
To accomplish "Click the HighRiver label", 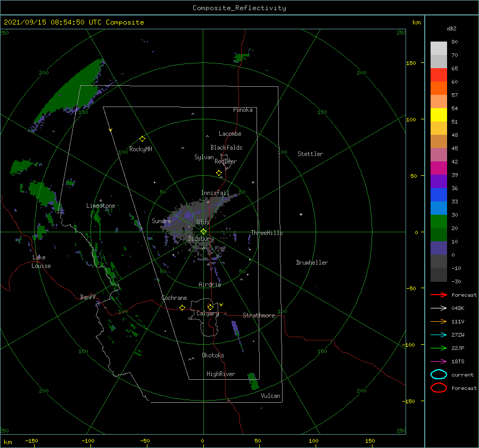I will [x=221, y=374].
